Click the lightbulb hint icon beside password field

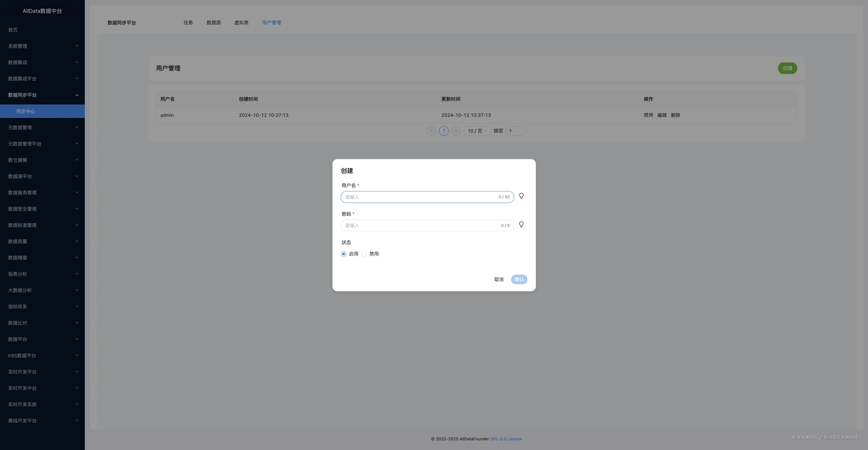point(521,225)
